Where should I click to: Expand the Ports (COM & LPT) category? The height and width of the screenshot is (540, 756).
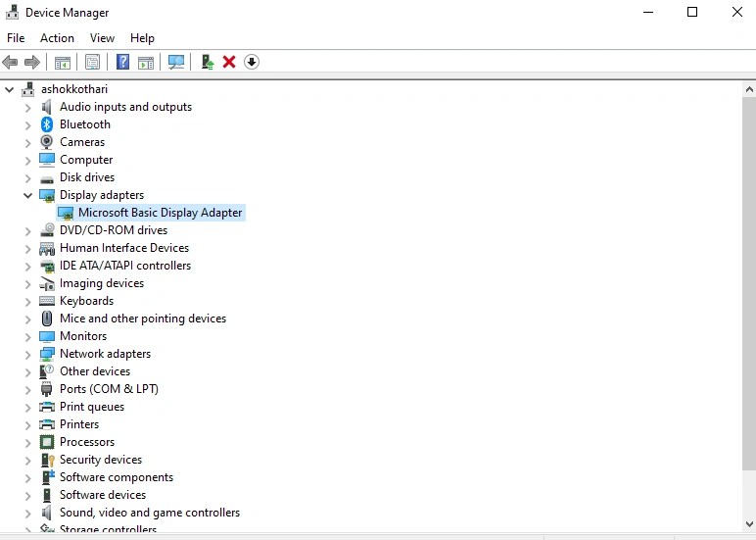[28, 389]
